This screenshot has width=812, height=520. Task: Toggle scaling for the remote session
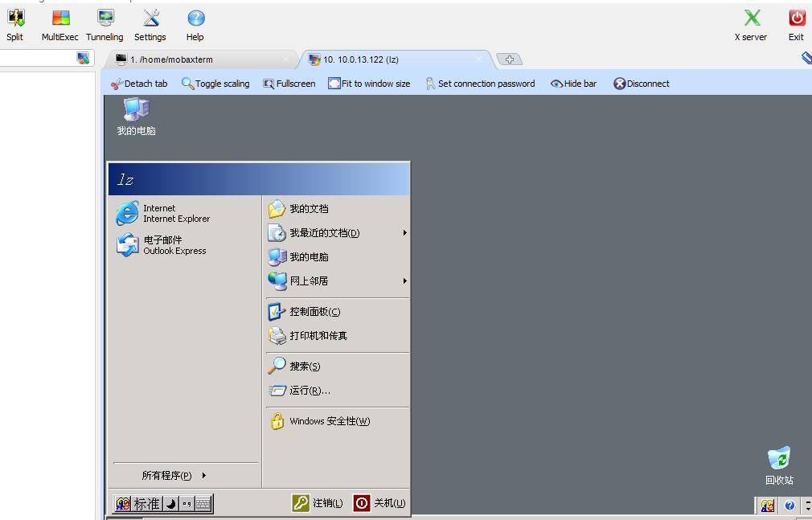pos(215,83)
